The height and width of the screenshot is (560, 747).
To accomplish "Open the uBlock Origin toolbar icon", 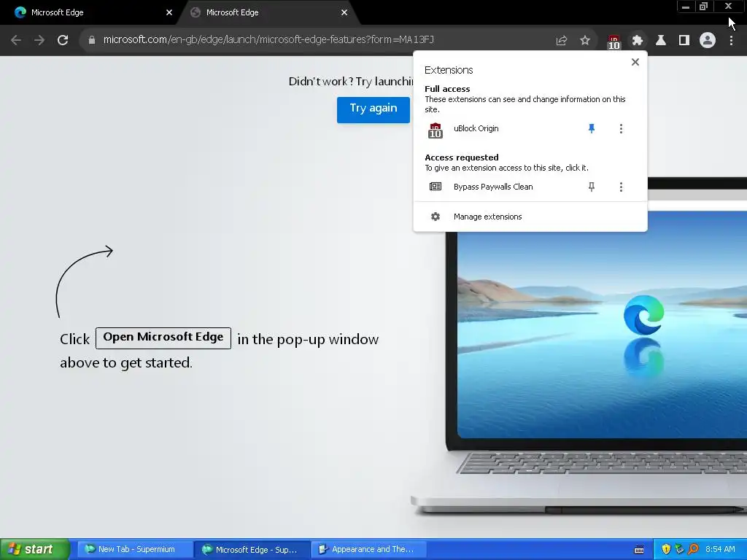I will coord(614,42).
